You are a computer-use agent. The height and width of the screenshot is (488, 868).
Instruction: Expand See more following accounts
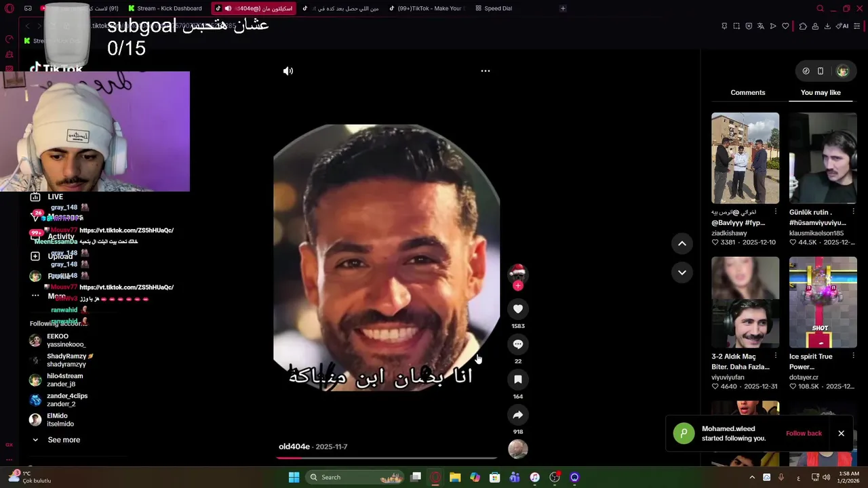(x=56, y=440)
